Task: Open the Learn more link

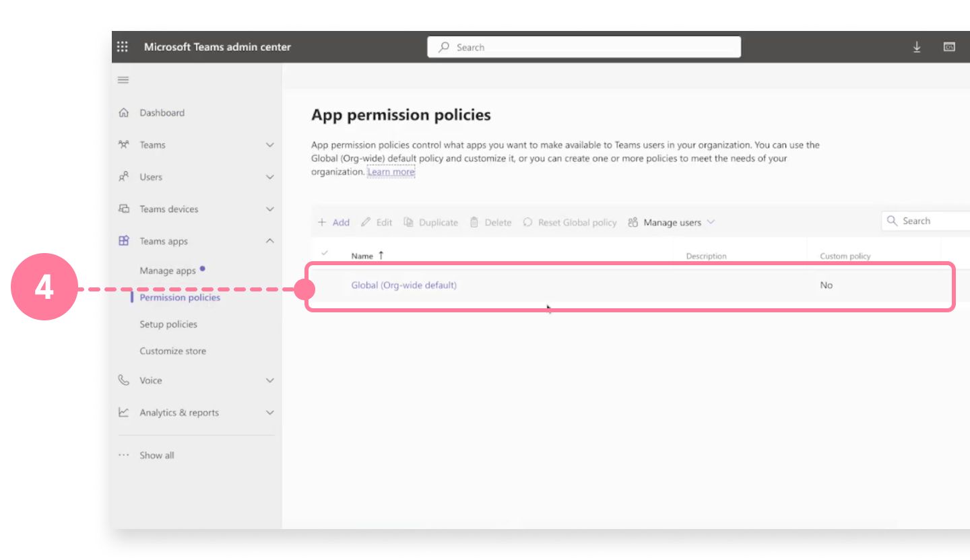Action: tap(391, 172)
